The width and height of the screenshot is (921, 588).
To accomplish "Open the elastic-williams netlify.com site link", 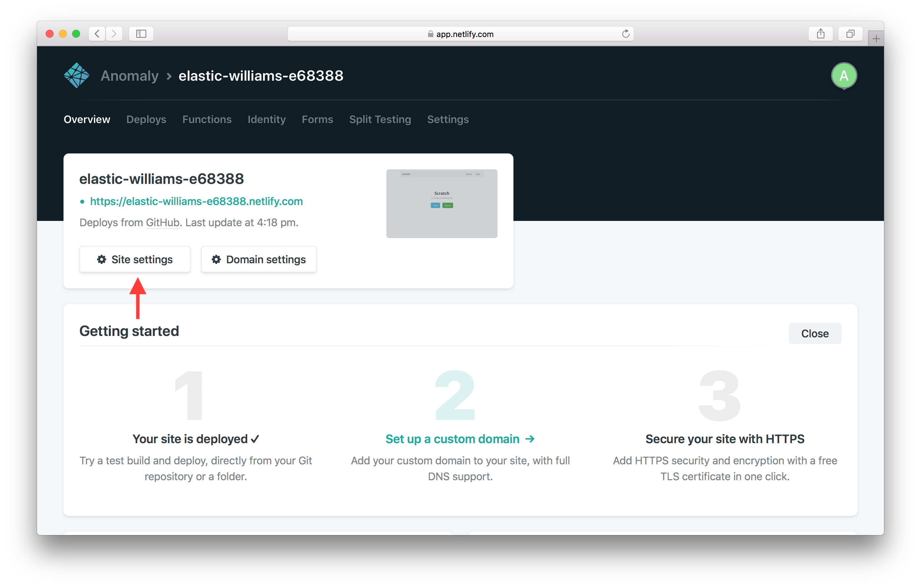I will (x=196, y=201).
